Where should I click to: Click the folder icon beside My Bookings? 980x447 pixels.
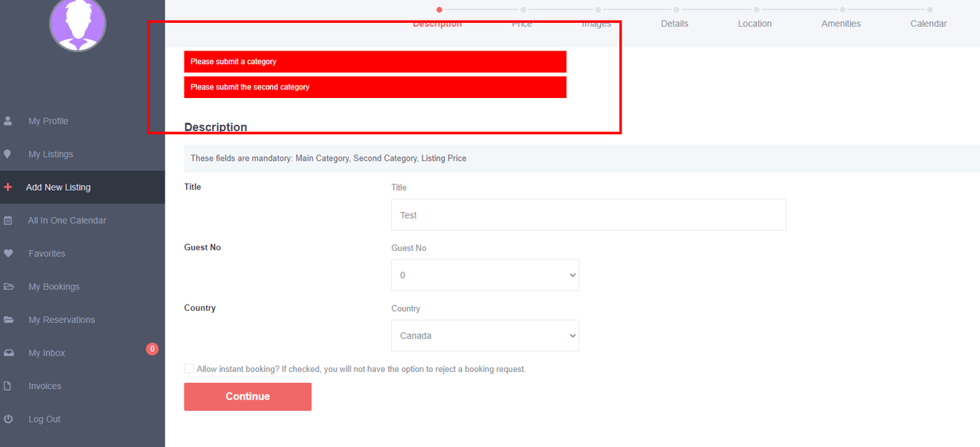8,286
